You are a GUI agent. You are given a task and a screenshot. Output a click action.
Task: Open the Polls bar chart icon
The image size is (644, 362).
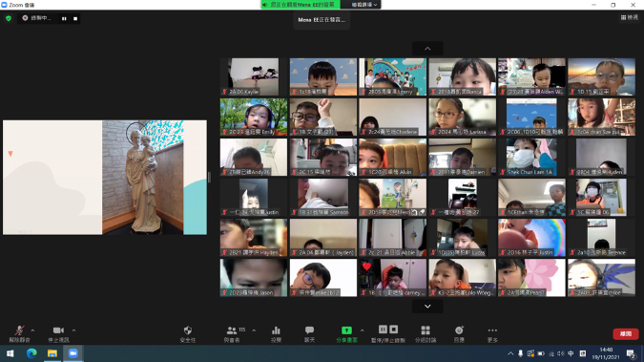[276, 330]
